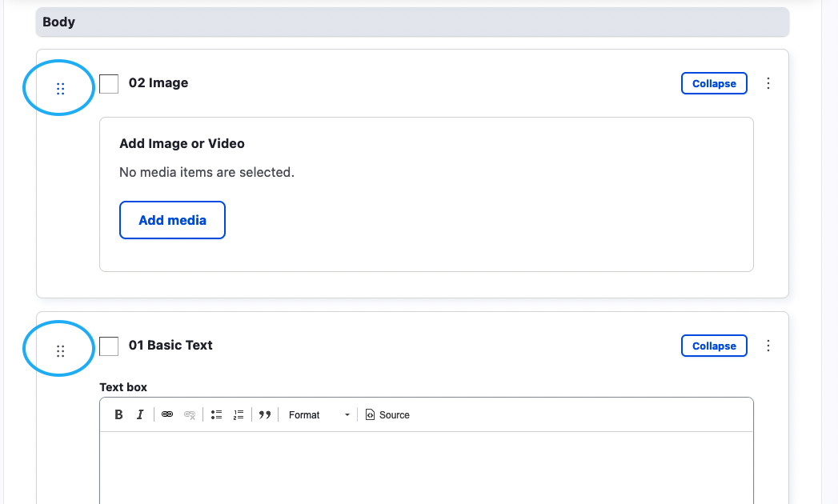Collapse the 02 Image section
The height and width of the screenshot is (504, 838).
(714, 83)
